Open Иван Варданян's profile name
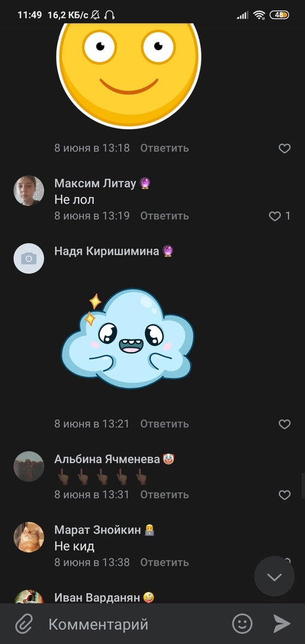The height and width of the screenshot is (644, 305). coord(97,597)
